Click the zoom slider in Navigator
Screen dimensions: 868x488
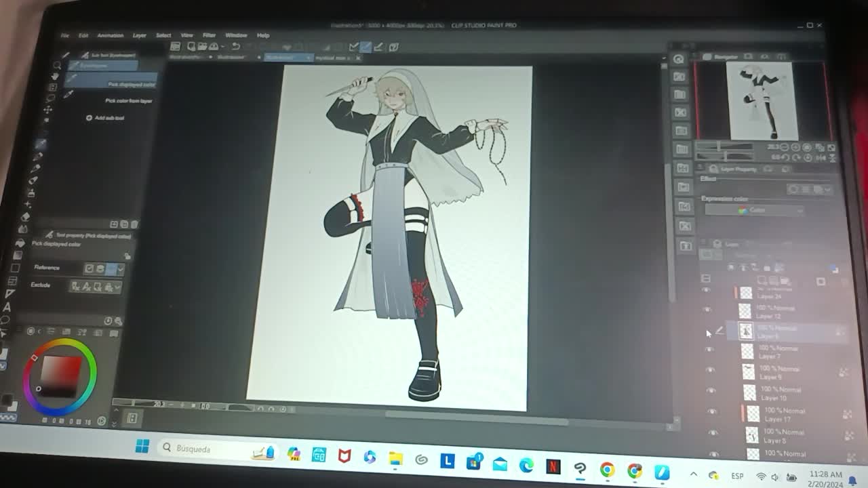[x=724, y=146]
